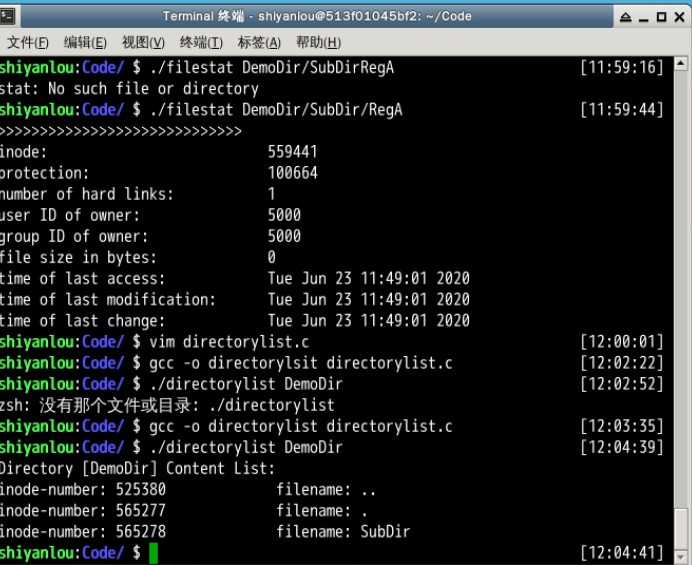
Task: Open the 终端(T) menu
Action: coord(201,42)
